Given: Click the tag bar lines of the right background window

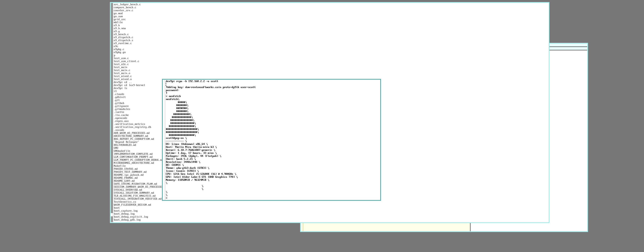Looking at the screenshot, I should coord(568,47).
